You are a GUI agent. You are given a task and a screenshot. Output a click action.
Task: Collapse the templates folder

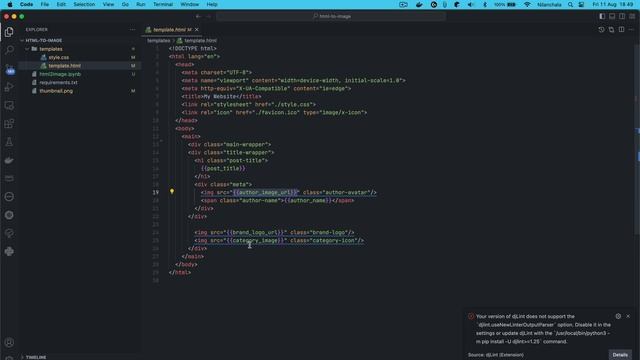coord(51,49)
